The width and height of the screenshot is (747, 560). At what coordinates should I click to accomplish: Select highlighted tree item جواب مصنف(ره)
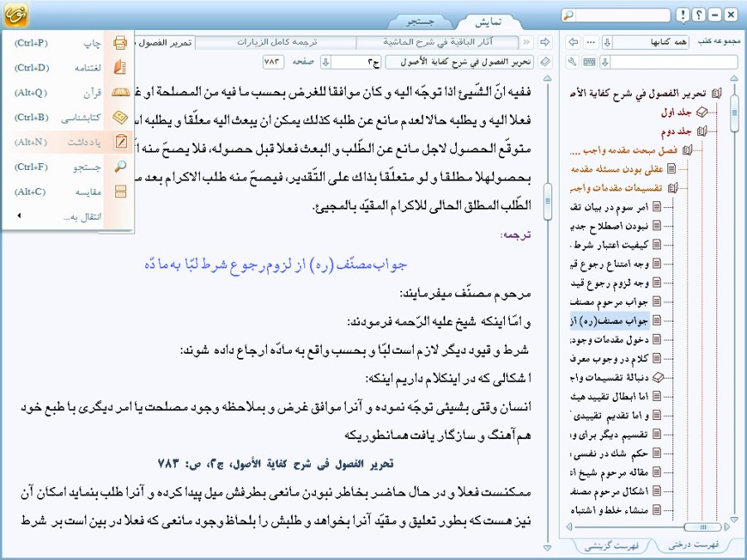coord(610,321)
